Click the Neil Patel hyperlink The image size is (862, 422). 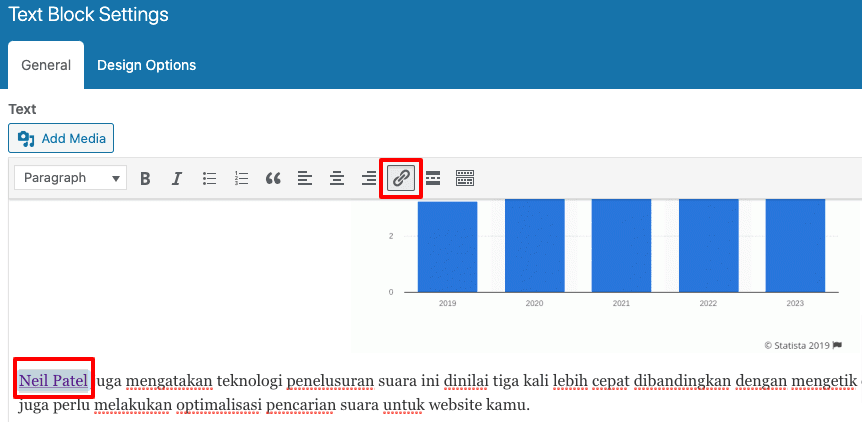pyautogui.click(x=53, y=380)
